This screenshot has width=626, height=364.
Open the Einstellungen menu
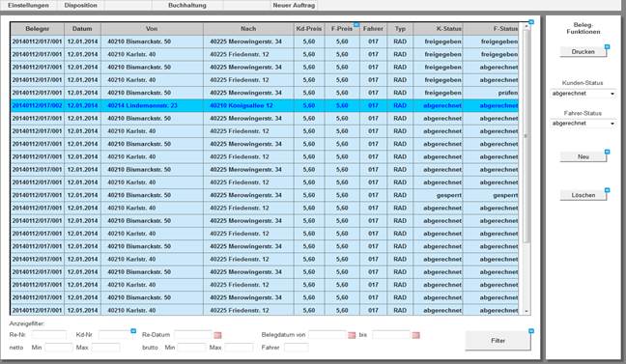click(x=28, y=5)
